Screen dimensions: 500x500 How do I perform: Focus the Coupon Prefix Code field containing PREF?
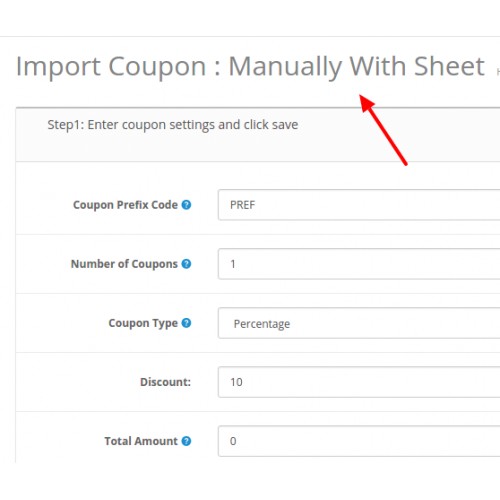tap(359, 205)
